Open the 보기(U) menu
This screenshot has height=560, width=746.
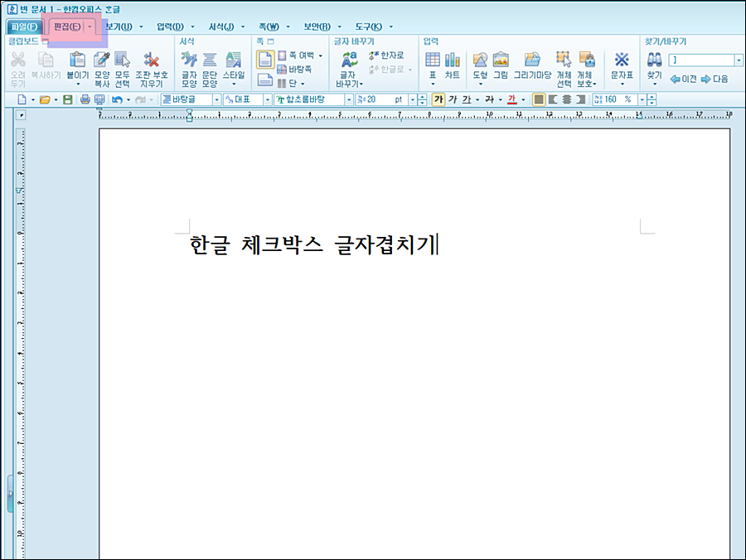(x=119, y=27)
